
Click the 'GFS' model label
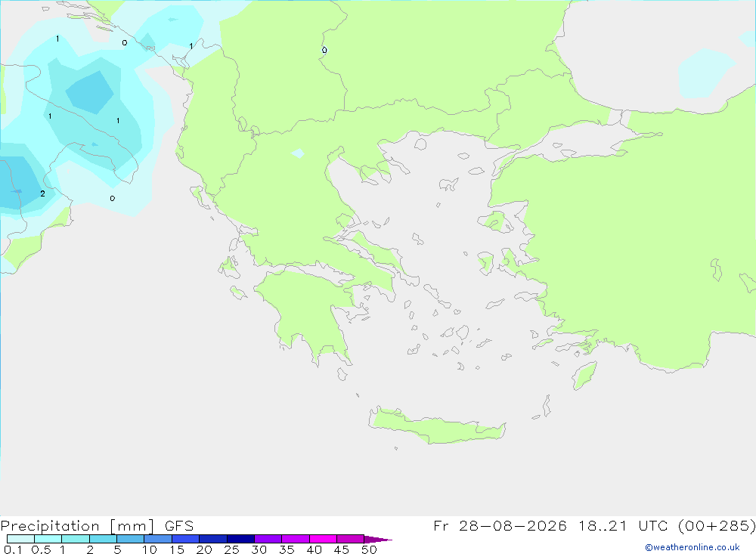click(179, 525)
